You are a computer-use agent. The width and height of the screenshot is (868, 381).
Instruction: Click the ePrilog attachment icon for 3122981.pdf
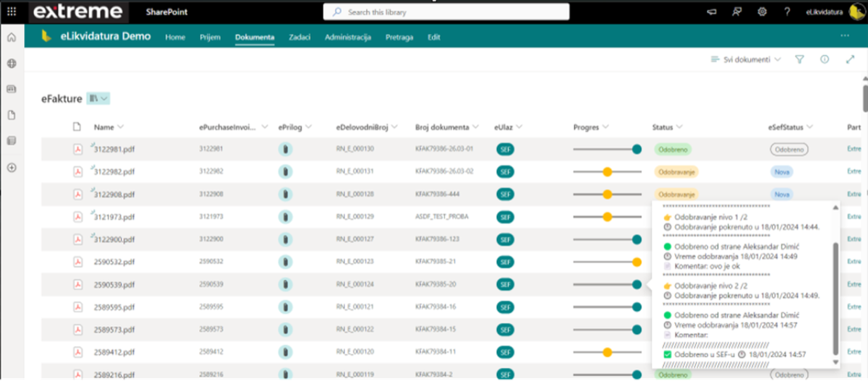point(286,150)
